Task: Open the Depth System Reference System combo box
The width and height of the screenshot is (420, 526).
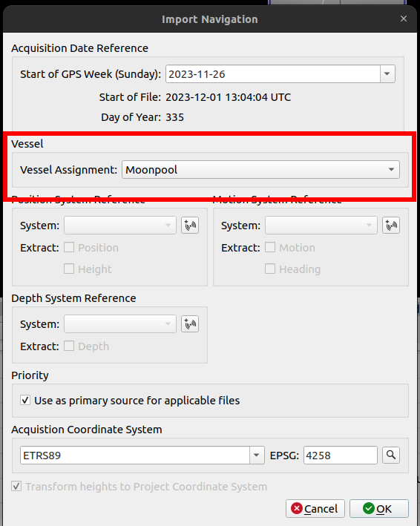Action: click(x=120, y=323)
